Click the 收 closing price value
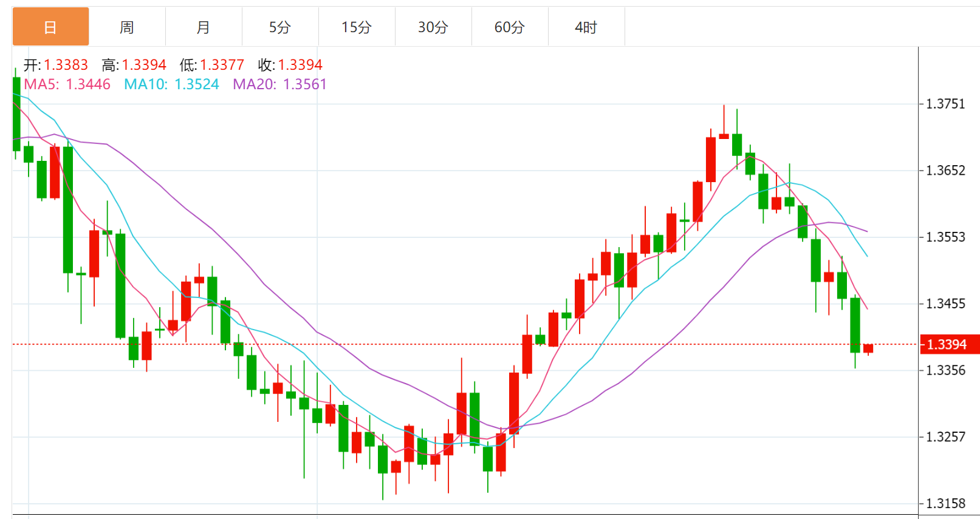980x519 pixels. [300, 65]
